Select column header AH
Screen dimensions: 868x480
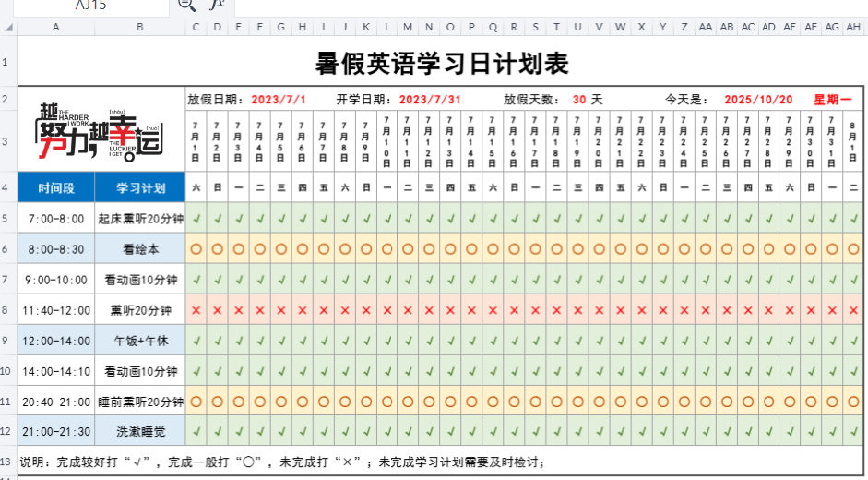tap(854, 28)
